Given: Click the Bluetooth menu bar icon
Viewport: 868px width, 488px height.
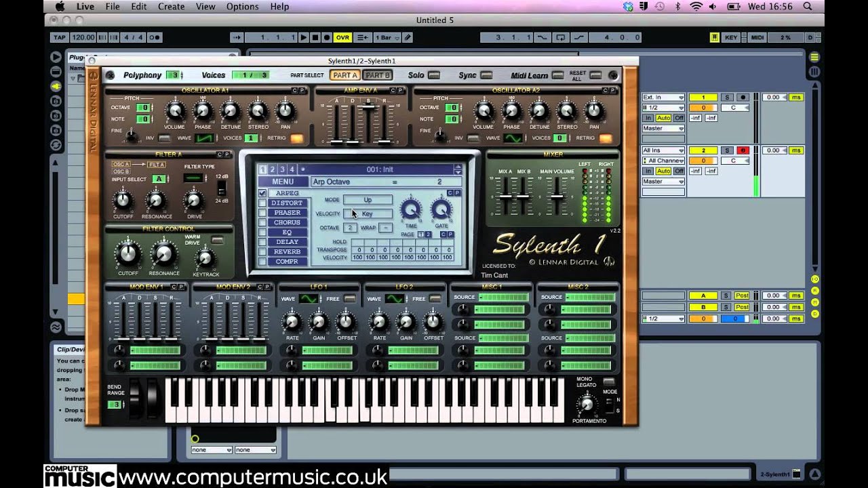Looking at the screenshot, I should [677, 6].
